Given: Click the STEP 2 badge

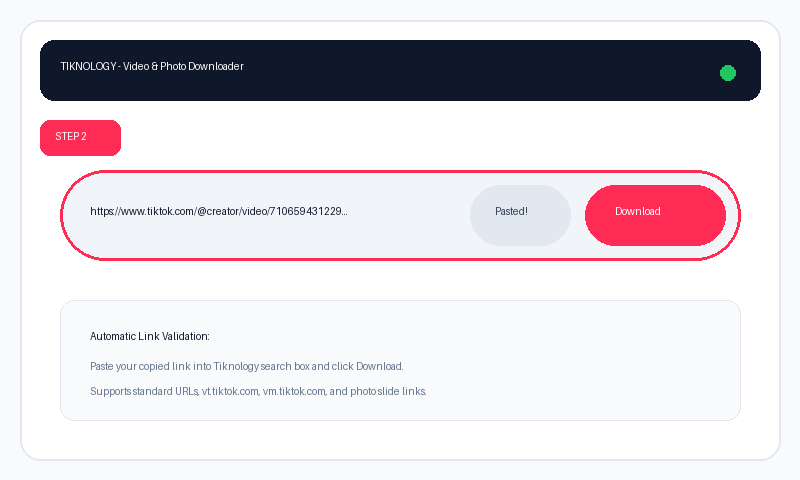Looking at the screenshot, I should click(x=81, y=138).
